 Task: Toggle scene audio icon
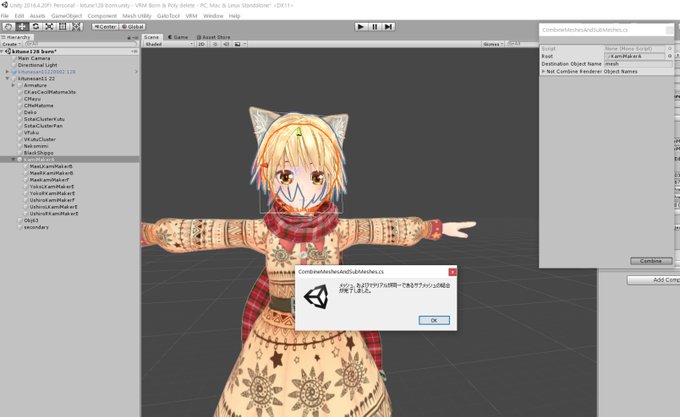click(226, 44)
